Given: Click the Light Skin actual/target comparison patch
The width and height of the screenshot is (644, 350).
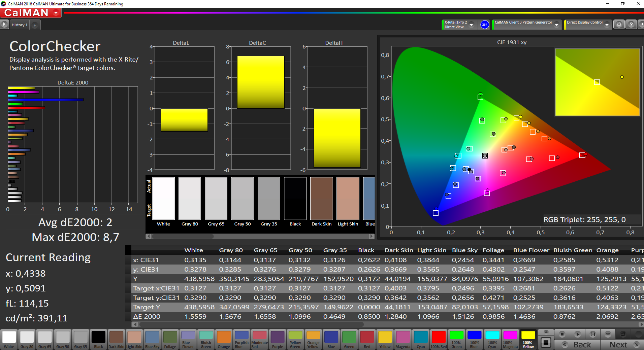Looking at the screenshot, I should [348, 199].
